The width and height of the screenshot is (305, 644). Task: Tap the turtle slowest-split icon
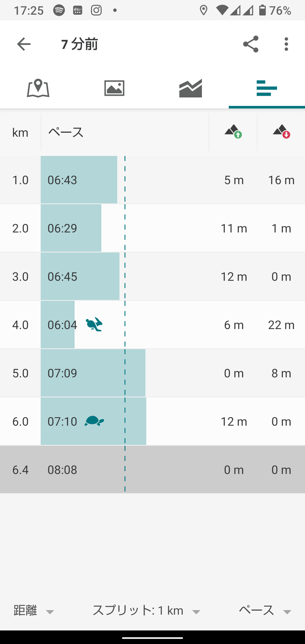pos(94,421)
